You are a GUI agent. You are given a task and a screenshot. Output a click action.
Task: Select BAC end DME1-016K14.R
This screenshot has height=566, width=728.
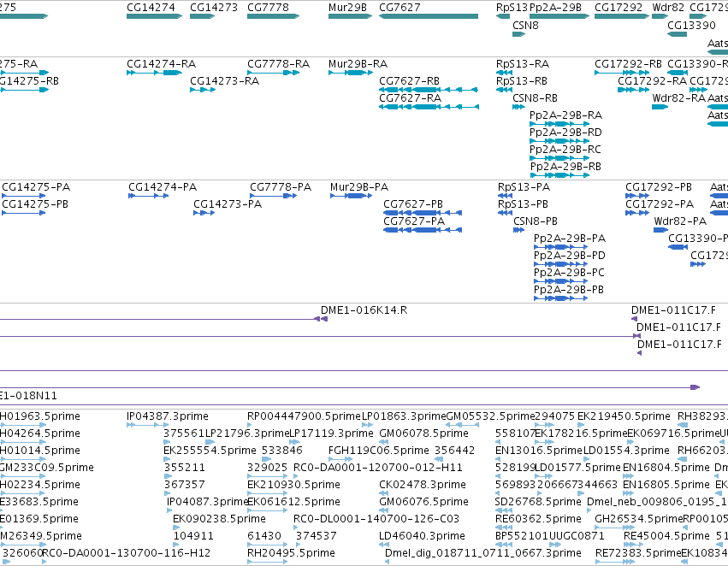point(364,310)
